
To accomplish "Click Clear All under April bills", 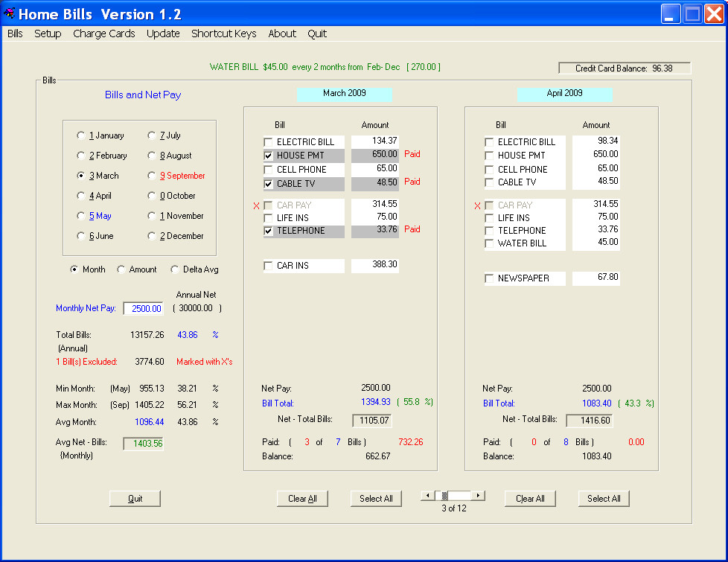I will [530, 499].
